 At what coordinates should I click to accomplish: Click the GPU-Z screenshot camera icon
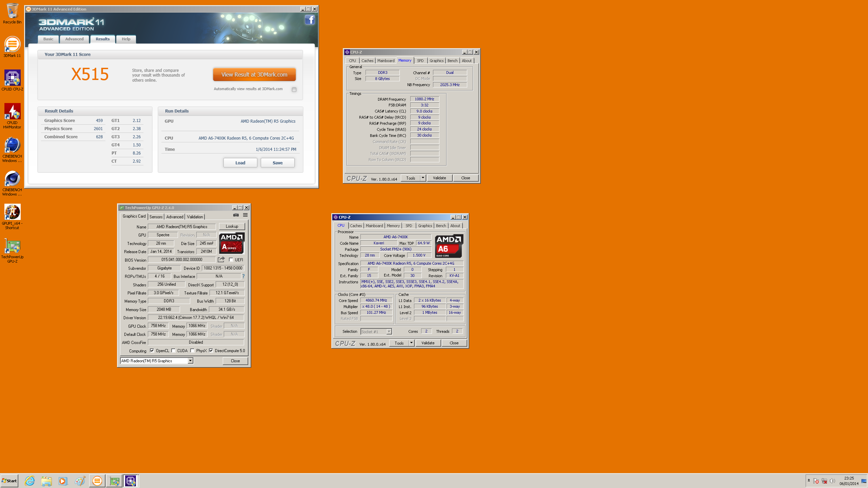coord(236,215)
